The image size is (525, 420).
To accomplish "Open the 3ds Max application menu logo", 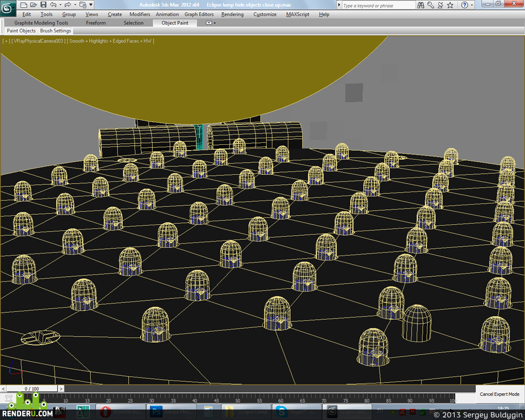I will coord(8,8).
